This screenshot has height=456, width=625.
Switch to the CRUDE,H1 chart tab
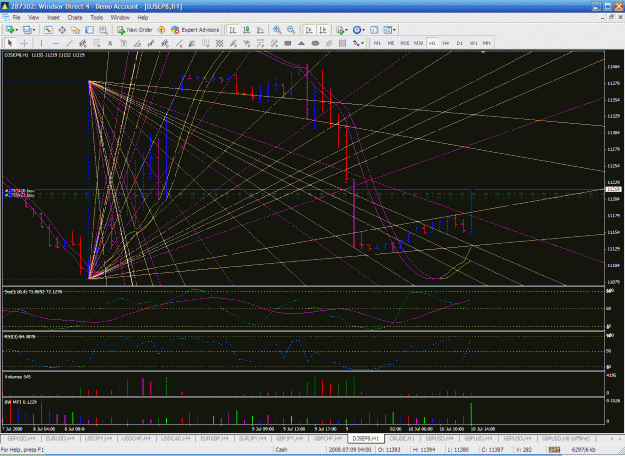pyautogui.click(x=402, y=438)
